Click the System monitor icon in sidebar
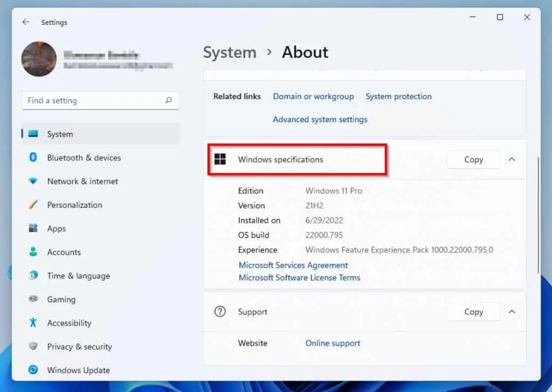Image resolution: width=552 pixels, height=392 pixels. 33,134
